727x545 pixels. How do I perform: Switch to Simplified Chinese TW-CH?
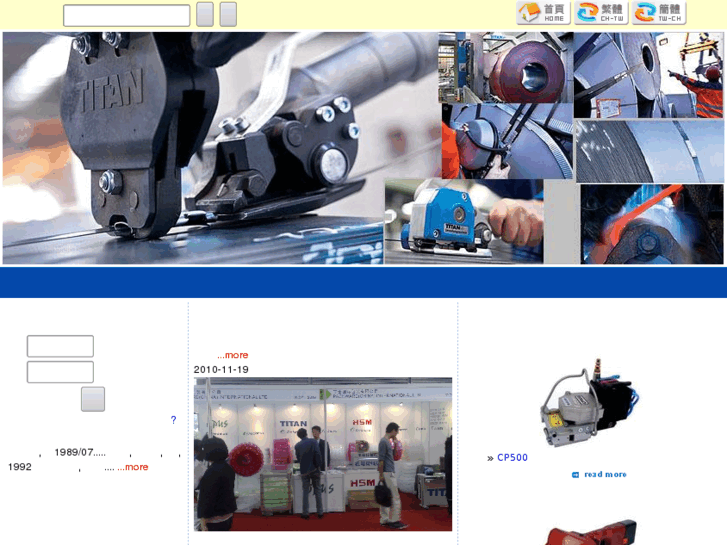[x=659, y=13]
